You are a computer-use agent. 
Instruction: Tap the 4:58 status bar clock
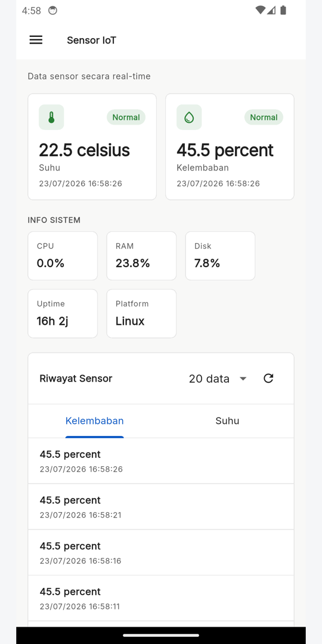click(x=31, y=11)
